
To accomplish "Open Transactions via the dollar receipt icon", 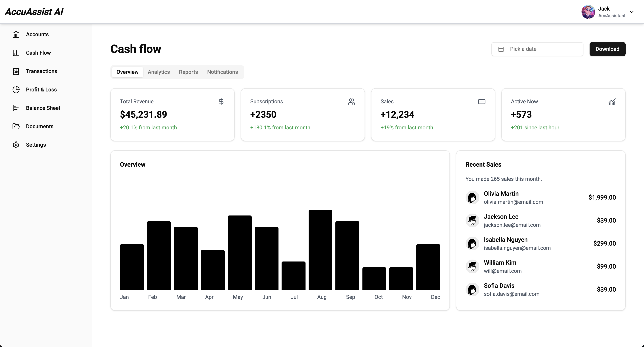I will pyautogui.click(x=16, y=71).
